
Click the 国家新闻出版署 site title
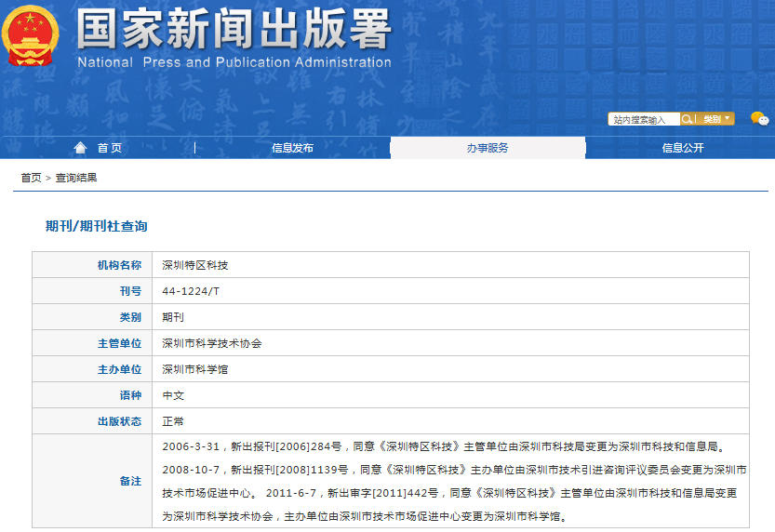(234, 29)
